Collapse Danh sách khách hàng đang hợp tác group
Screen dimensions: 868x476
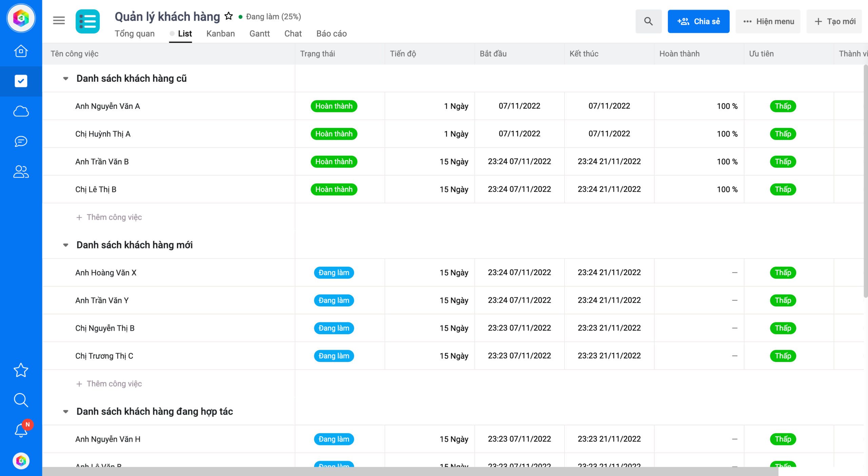(x=66, y=412)
